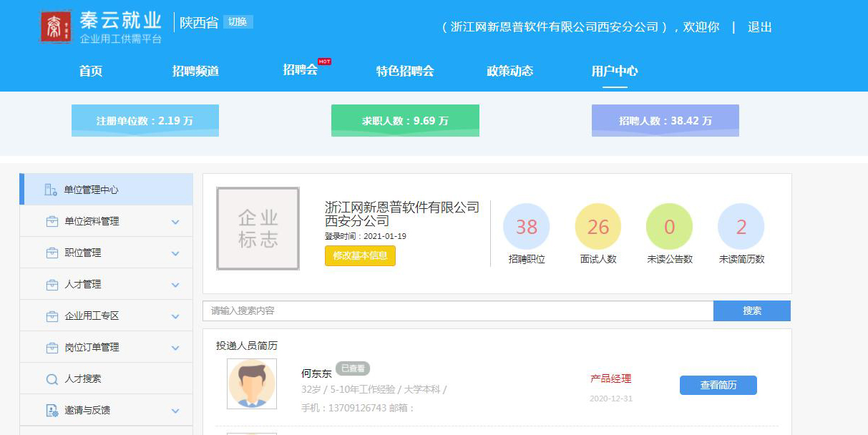Open the 特色招聘会 nav tab
This screenshot has width=868, height=435.
(405, 71)
